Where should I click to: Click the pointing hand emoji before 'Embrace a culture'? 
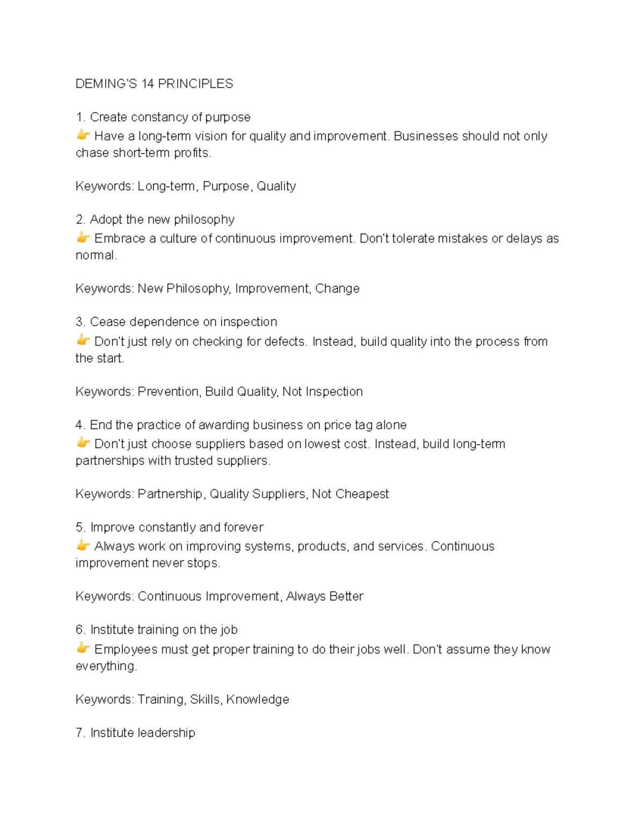(83, 237)
